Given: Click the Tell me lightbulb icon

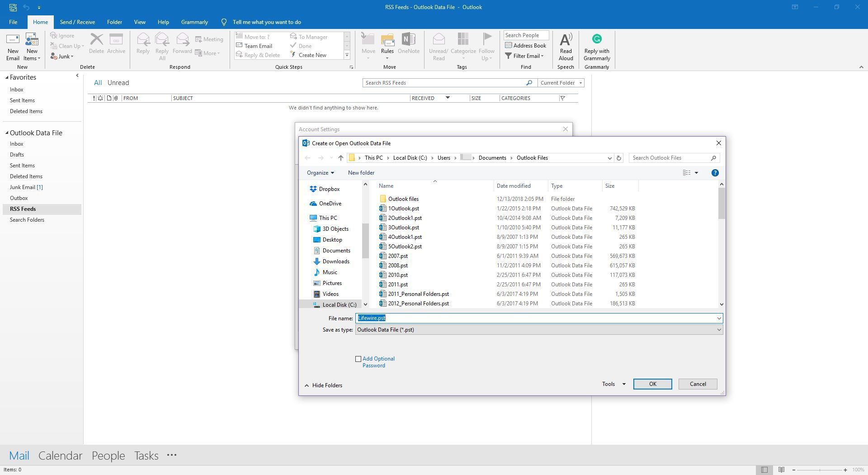Looking at the screenshot, I should pyautogui.click(x=224, y=22).
